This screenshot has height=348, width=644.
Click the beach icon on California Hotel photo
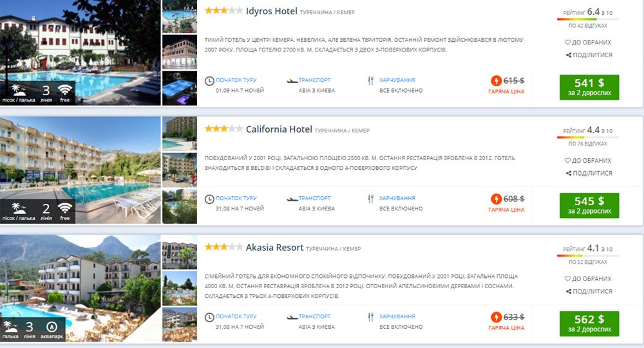click(x=18, y=208)
